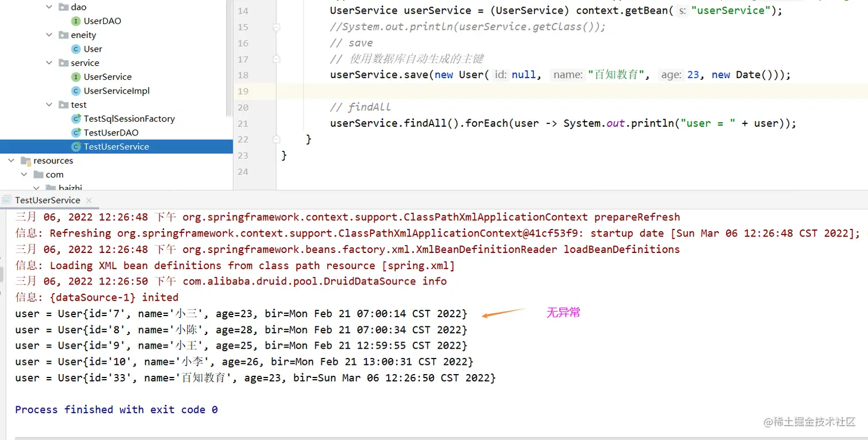Click the UserServiceImpl class icon

click(x=76, y=91)
